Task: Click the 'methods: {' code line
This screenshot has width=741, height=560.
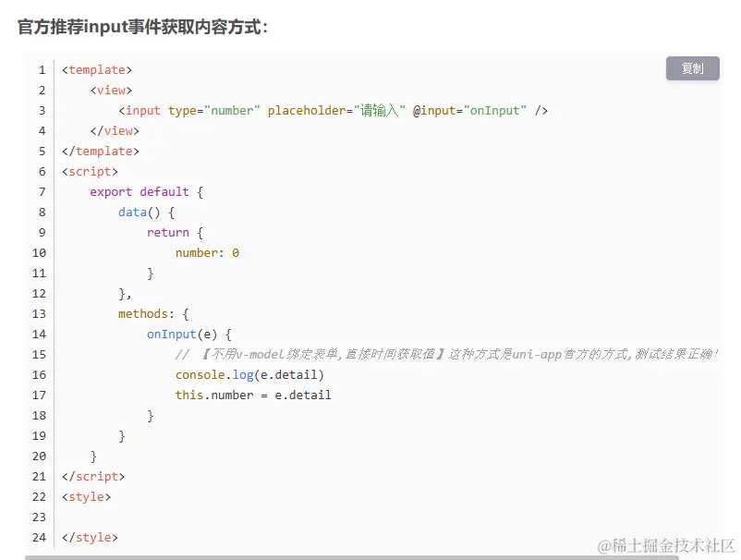Action: click(x=153, y=314)
